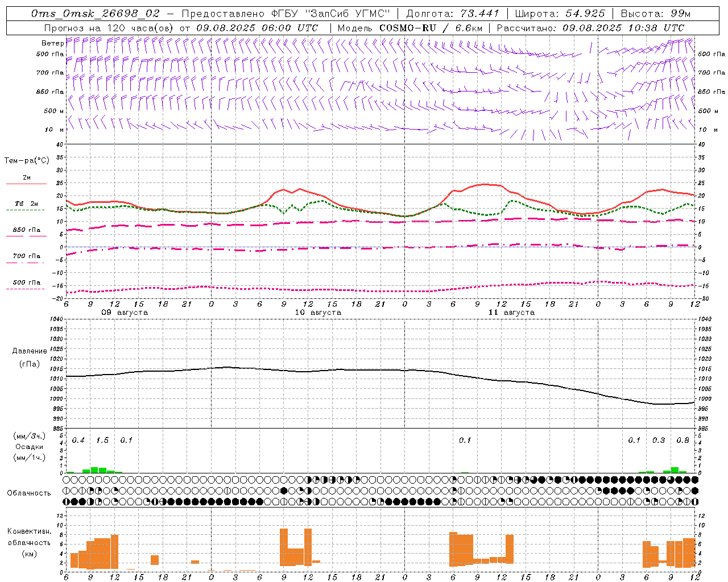
Task: Click the "Модель COSMO-RU / 6.6км" label
Action: coord(410,28)
